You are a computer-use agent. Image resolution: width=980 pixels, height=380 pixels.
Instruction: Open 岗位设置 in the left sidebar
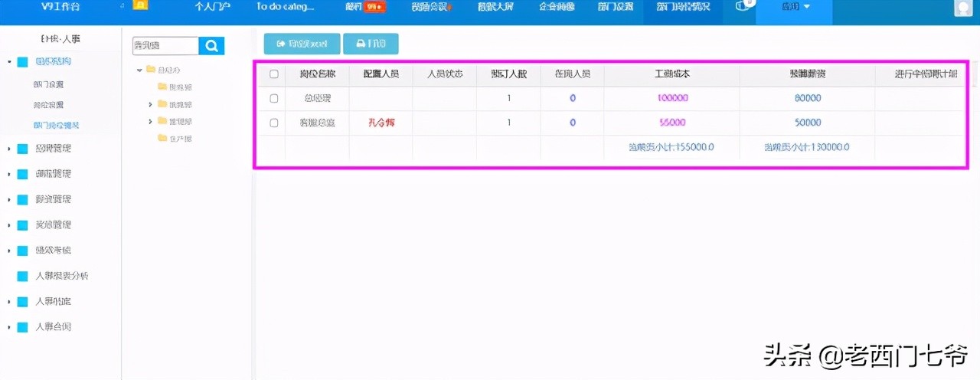(x=49, y=105)
